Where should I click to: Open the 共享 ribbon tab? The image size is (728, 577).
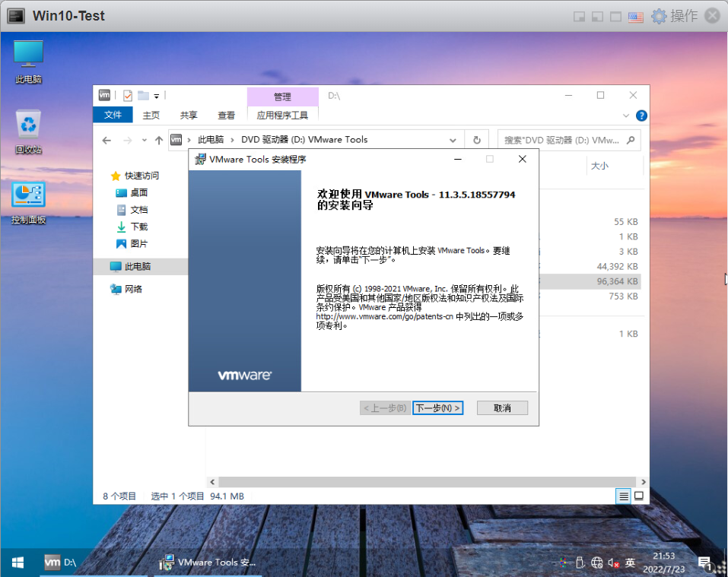point(189,115)
